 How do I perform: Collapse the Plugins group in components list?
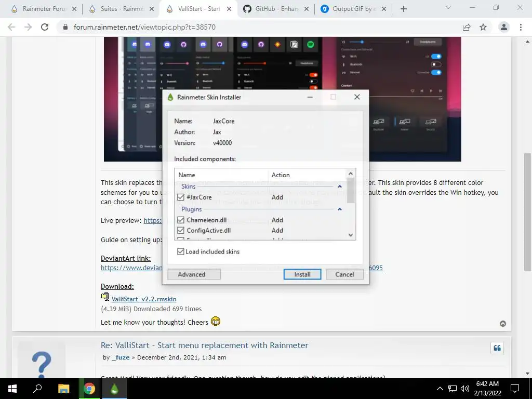click(x=340, y=209)
